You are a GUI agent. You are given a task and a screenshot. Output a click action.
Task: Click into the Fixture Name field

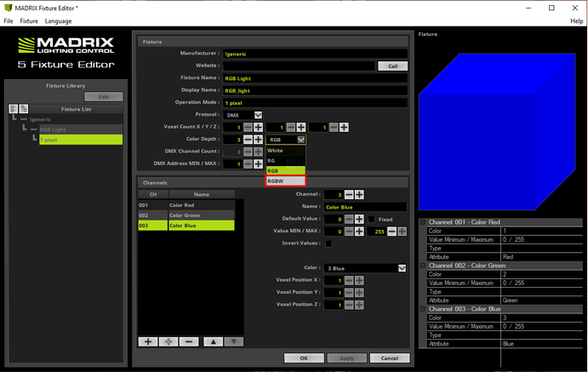point(315,78)
